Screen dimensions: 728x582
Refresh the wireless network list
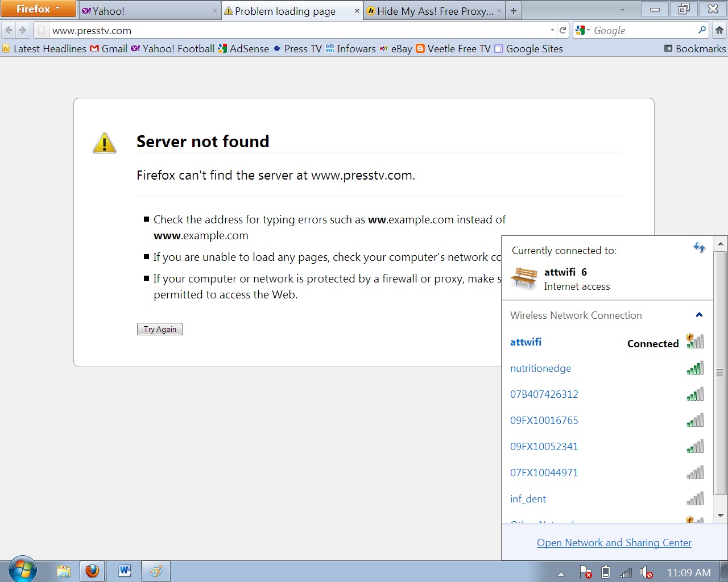(699, 247)
